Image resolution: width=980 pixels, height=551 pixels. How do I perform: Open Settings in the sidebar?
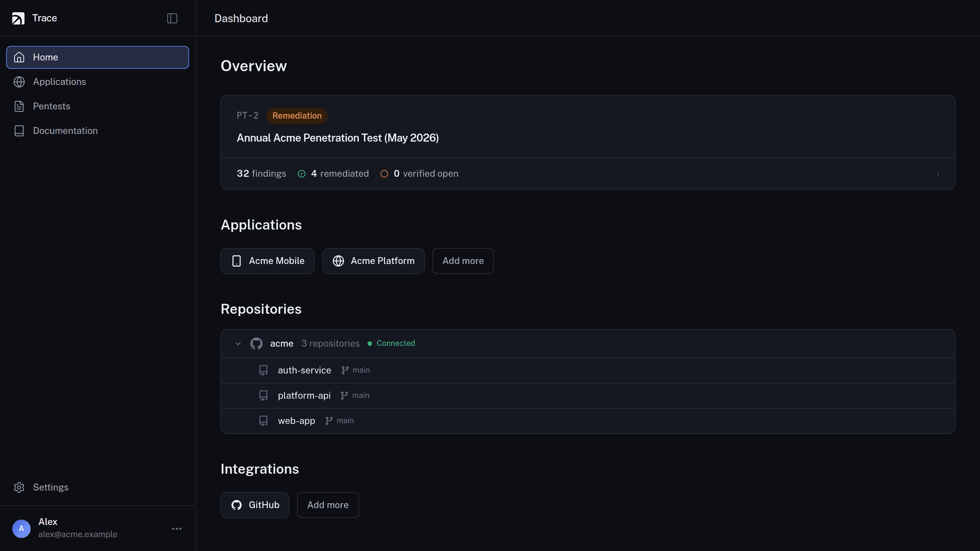98,487
